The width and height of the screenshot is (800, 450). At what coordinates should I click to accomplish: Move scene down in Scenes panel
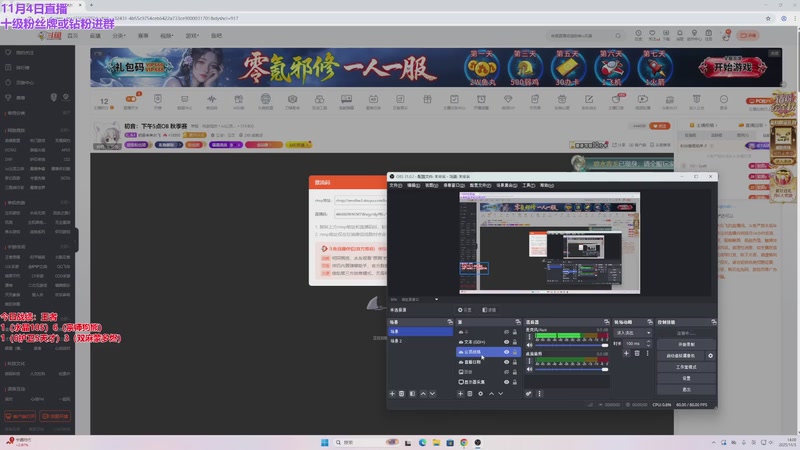432,394
